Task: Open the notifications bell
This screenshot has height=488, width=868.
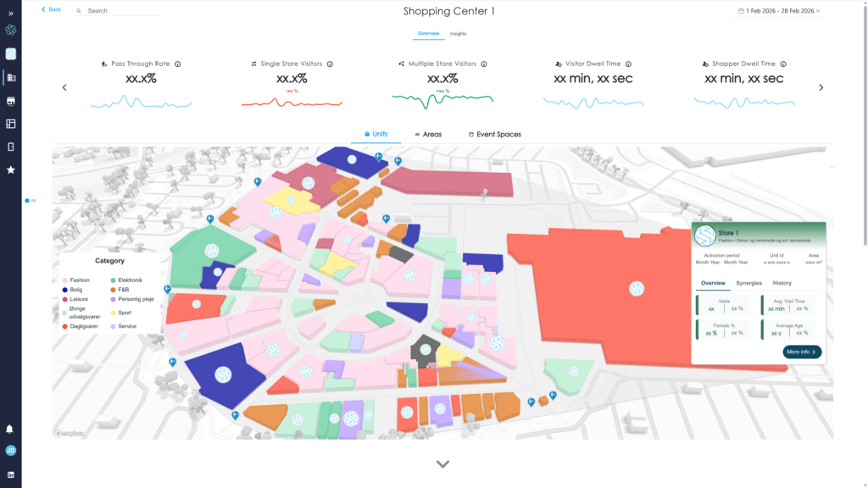Action: coord(11,430)
